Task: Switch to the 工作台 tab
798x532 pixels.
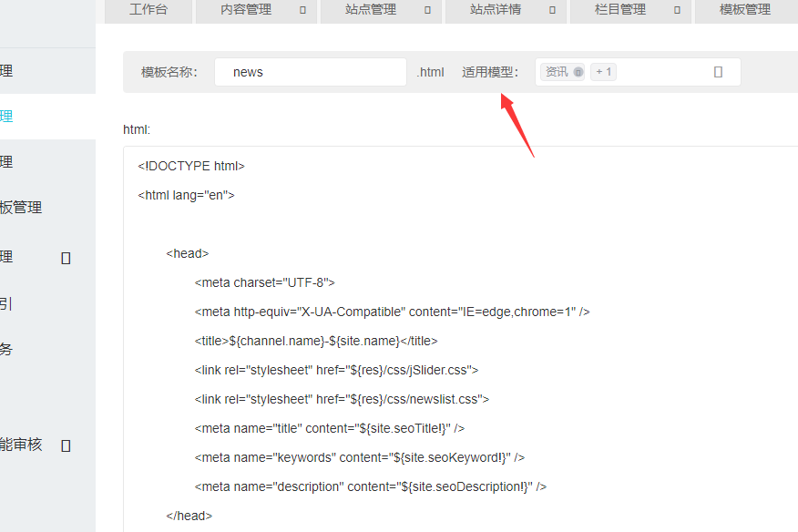Action: coord(148,10)
